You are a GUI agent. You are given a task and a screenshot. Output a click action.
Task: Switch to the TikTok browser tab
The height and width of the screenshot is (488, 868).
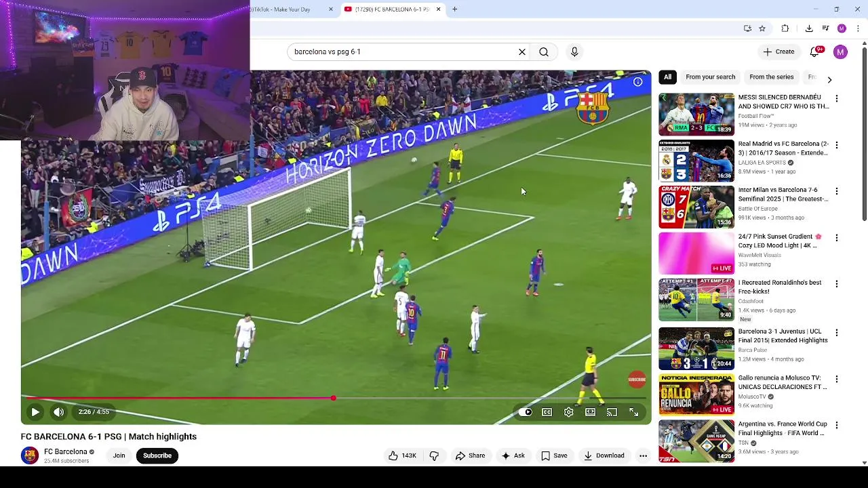[x=288, y=9]
